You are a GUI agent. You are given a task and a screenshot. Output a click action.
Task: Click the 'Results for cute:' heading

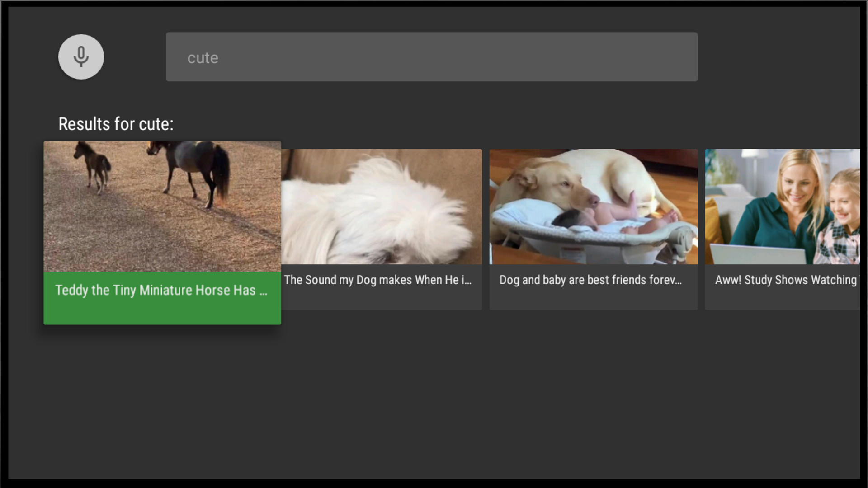pyautogui.click(x=116, y=124)
